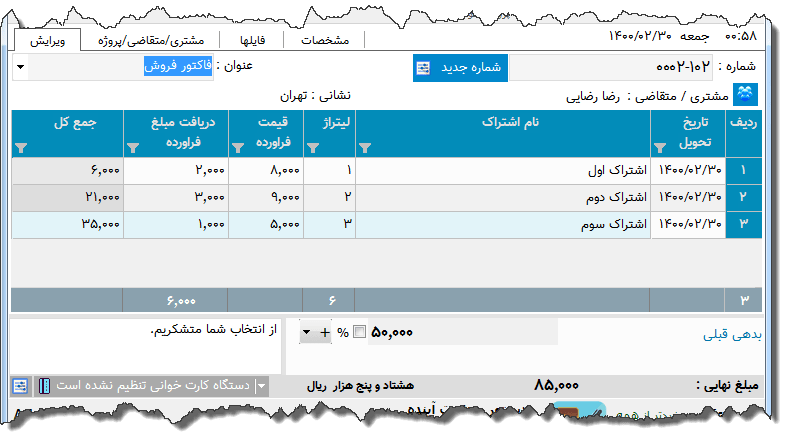This screenshot has width=788, height=447.
Task: Filter the نام اشتراک column
Action: tap(365, 148)
